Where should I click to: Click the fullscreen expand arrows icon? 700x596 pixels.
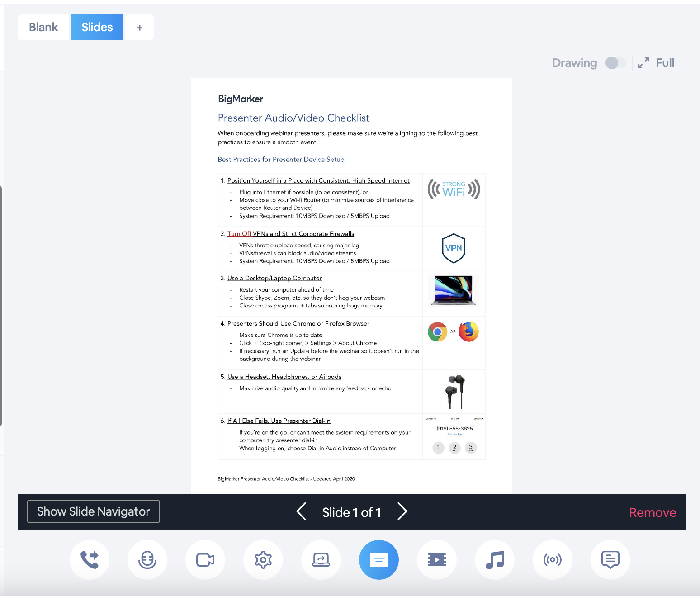coord(643,63)
